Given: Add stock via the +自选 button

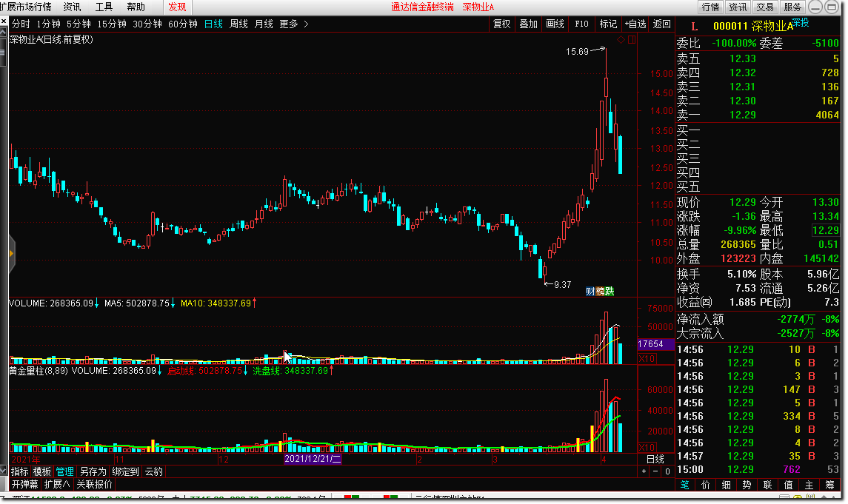Looking at the screenshot, I should 635,24.
